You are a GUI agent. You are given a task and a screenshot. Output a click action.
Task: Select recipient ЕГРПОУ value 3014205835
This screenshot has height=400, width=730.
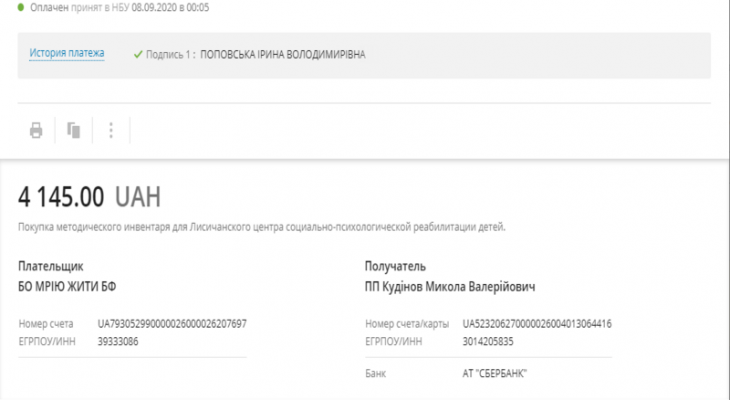click(488, 342)
